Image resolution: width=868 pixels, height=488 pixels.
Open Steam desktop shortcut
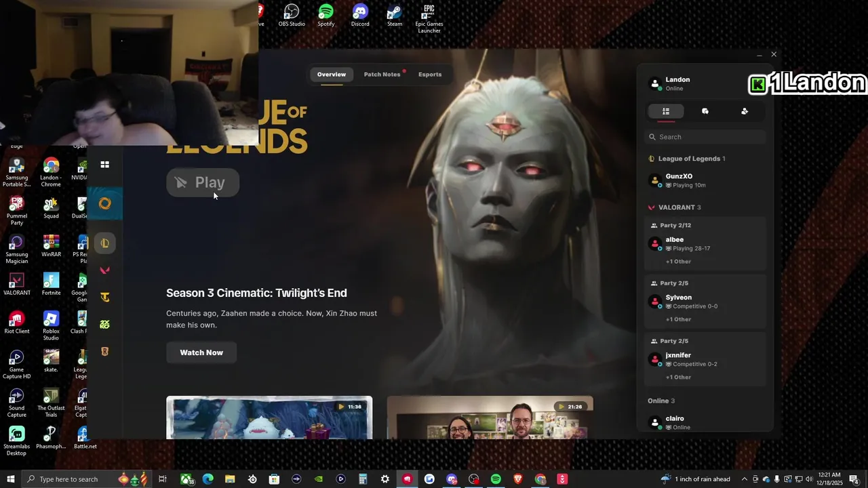point(395,15)
